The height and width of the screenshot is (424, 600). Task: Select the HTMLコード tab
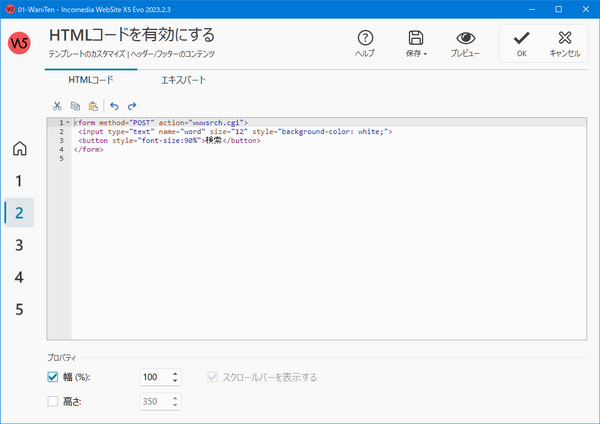91,80
